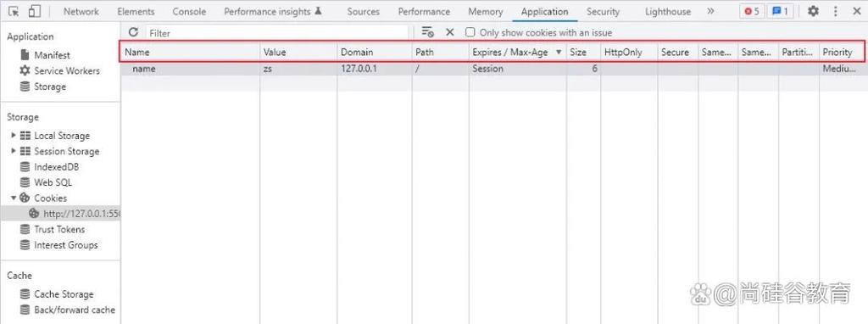Screen dimensions: 868x324
Task: Sort cookies by Name column
Action: [191, 52]
